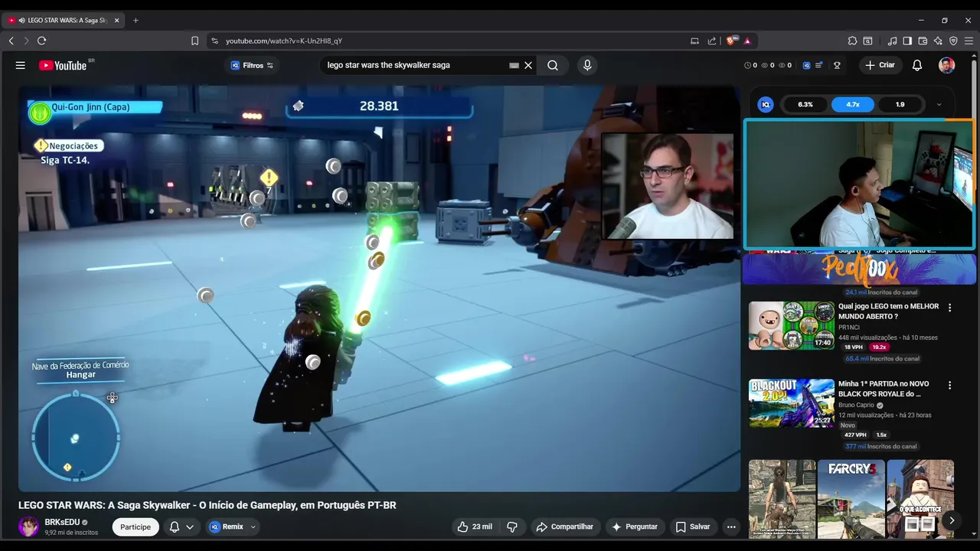This screenshot has width=980, height=551.
Task: Open the YouTube hamburger guide menu
Action: point(21,65)
